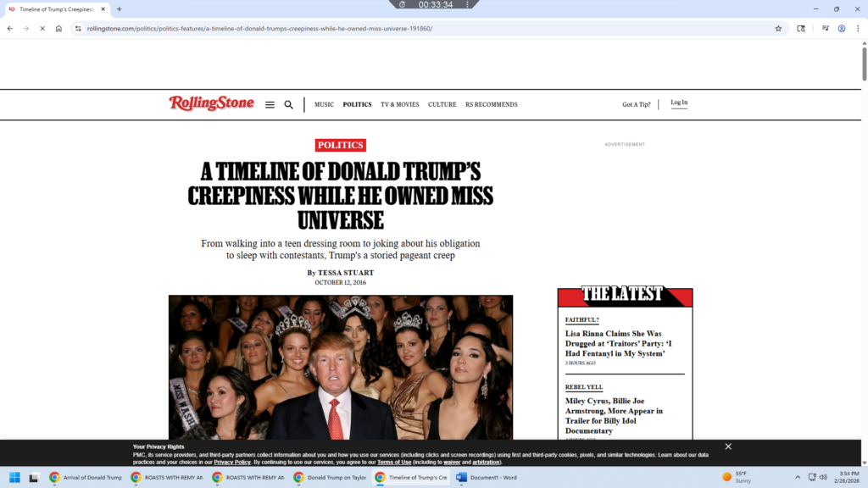The width and height of the screenshot is (868, 488).
Task: Click the Log In link
Action: point(679,103)
